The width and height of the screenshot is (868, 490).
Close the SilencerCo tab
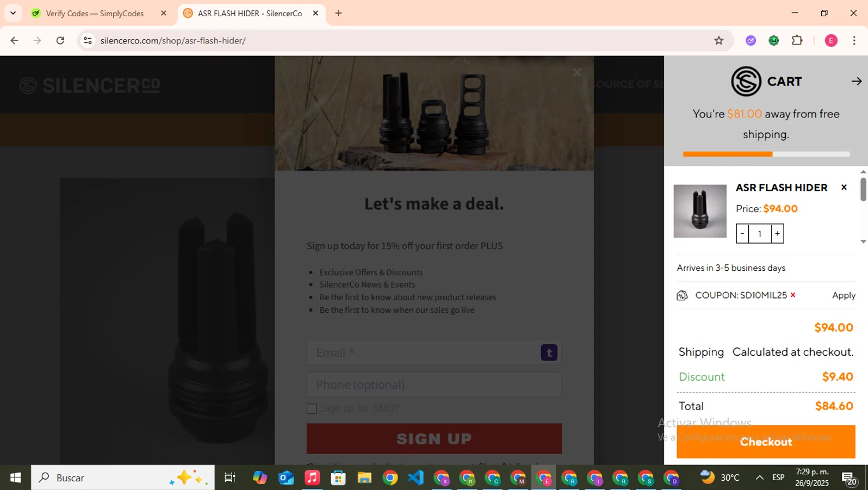click(x=315, y=13)
